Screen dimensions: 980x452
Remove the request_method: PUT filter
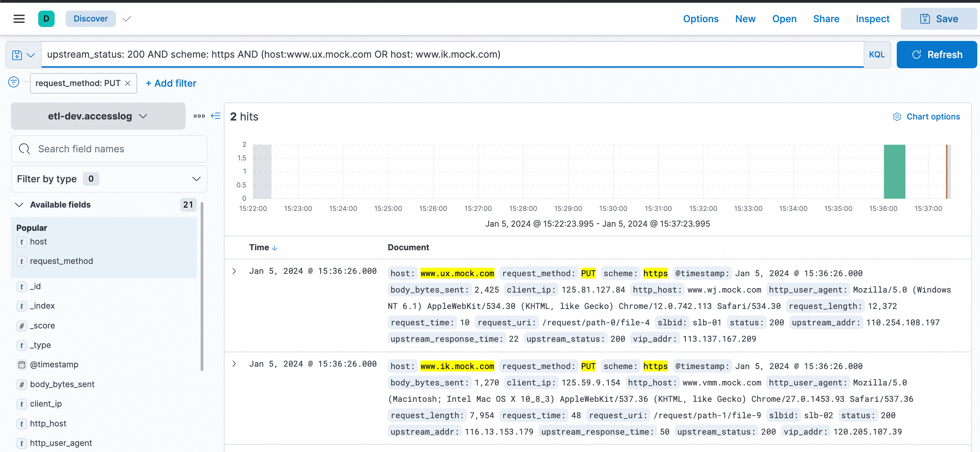click(x=128, y=83)
